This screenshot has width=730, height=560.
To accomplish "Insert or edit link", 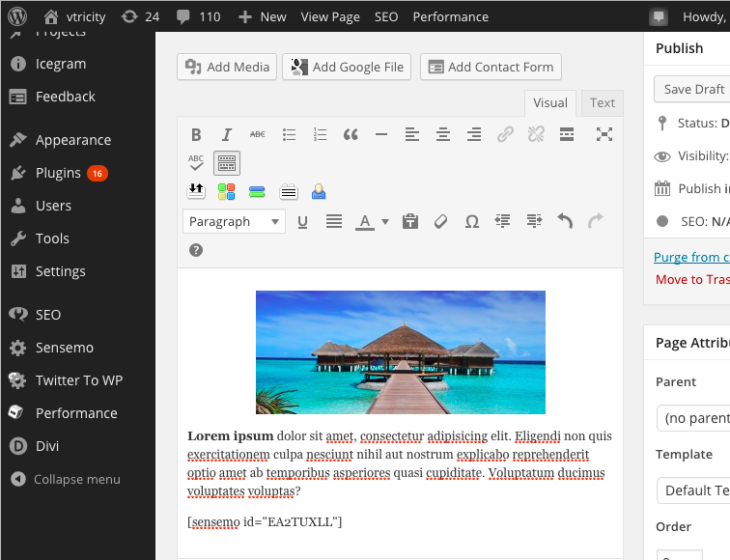I will pyautogui.click(x=505, y=135).
